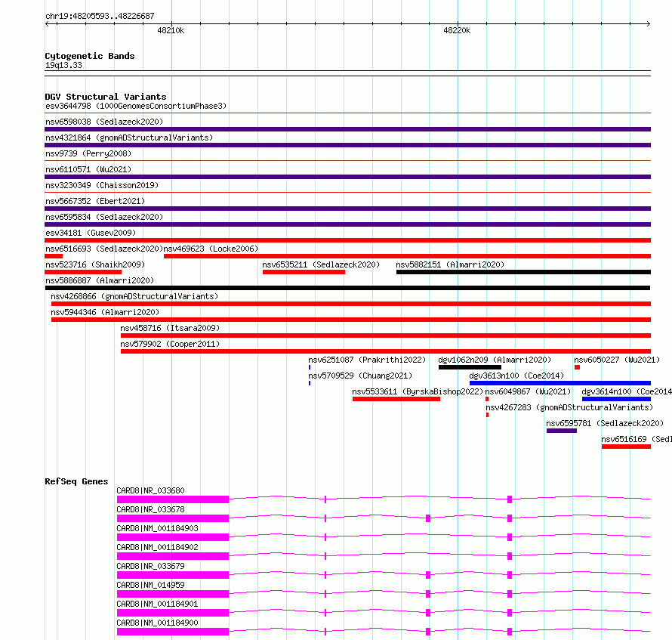Open nsv4267283 (gnomADStructuralVariants) label
The width and height of the screenshot is (672, 640).
[x=569, y=407]
